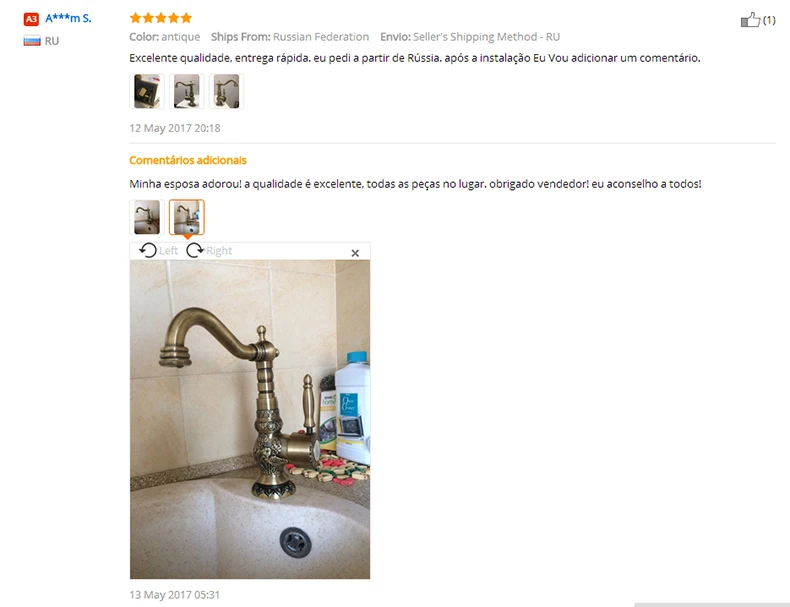Viewport: 790px width, 607px height.
Task: Click the reviewer name A***m S.
Action: (68, 19)
